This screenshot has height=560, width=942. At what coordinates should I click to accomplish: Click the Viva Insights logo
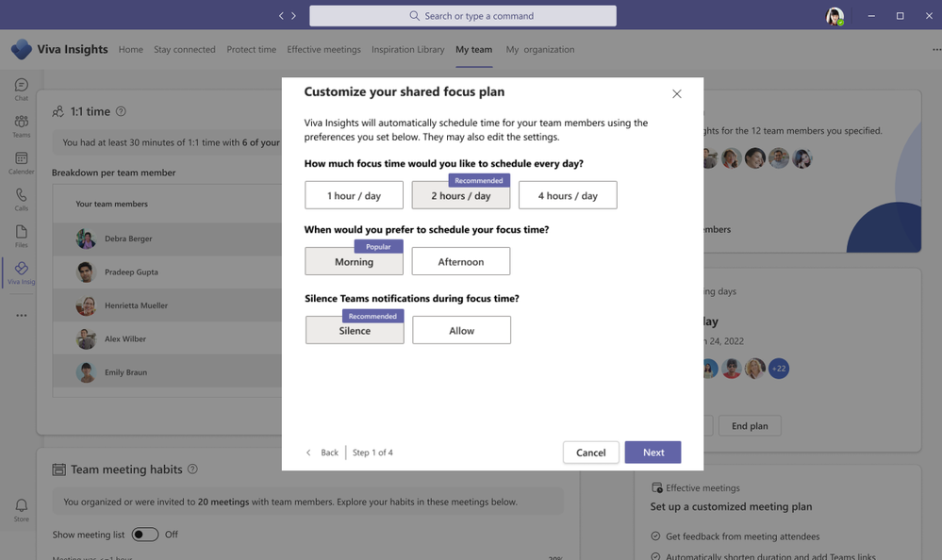pos(22,49)
